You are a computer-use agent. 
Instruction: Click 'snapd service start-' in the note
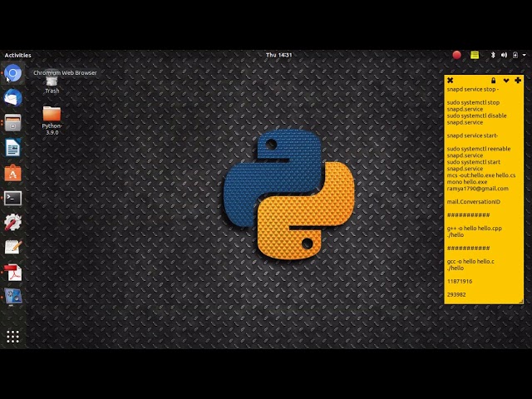(472, 135)
